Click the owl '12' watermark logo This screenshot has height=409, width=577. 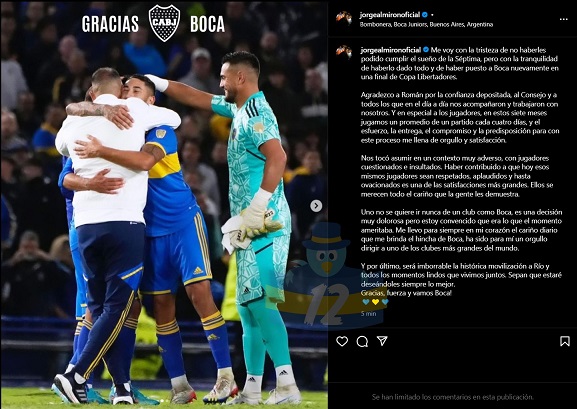pos(328,274)
